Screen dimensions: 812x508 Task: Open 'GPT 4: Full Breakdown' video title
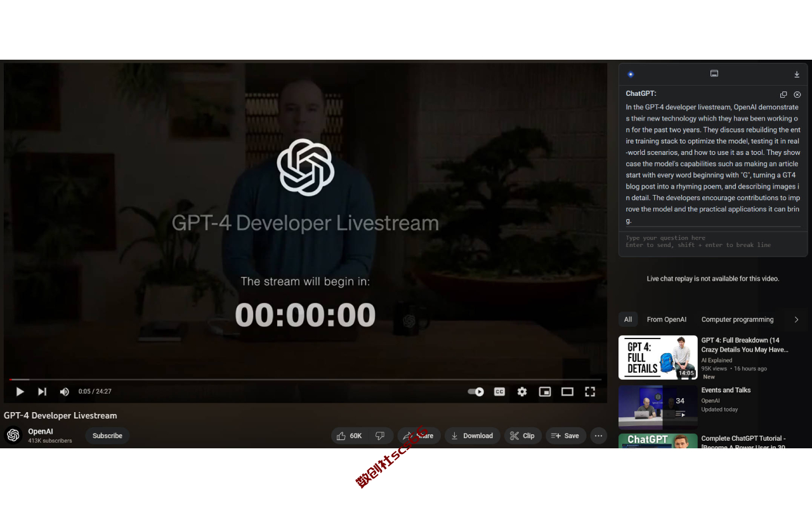click(x=745, y=345)
